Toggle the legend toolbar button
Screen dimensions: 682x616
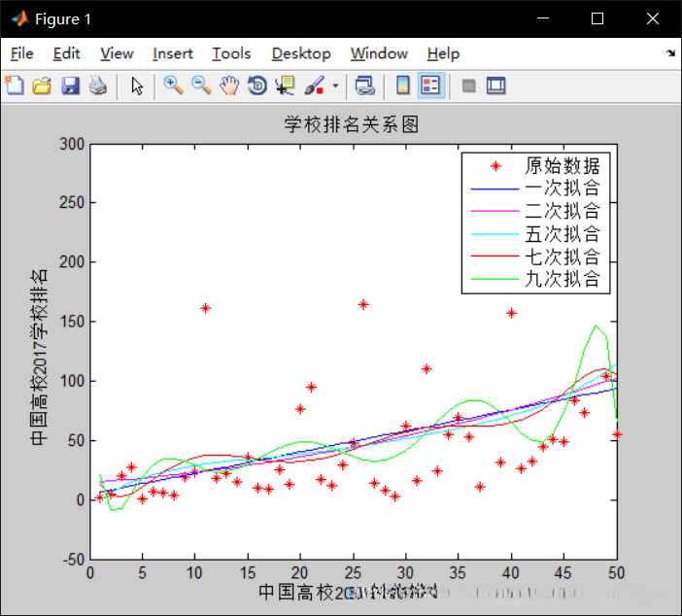pos(430,86)
